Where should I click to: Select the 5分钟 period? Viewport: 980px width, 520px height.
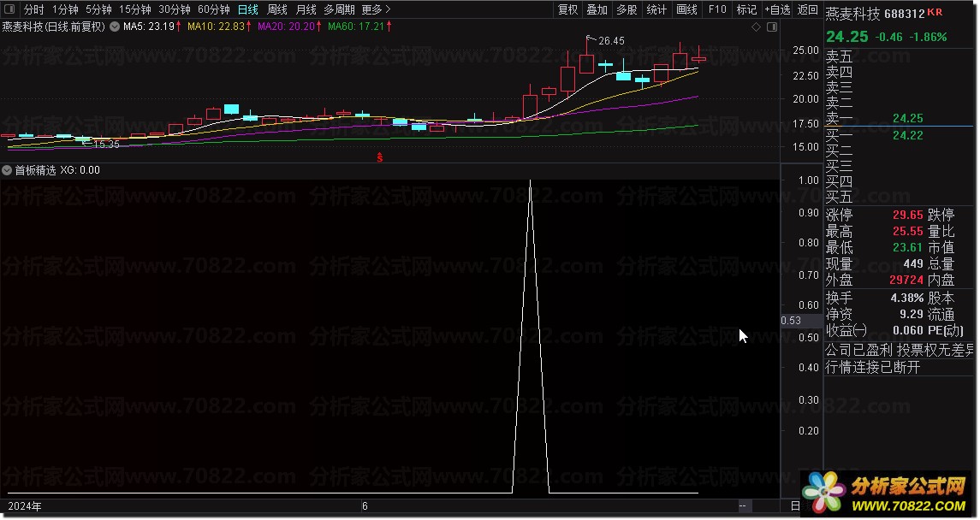coord(98,9)
